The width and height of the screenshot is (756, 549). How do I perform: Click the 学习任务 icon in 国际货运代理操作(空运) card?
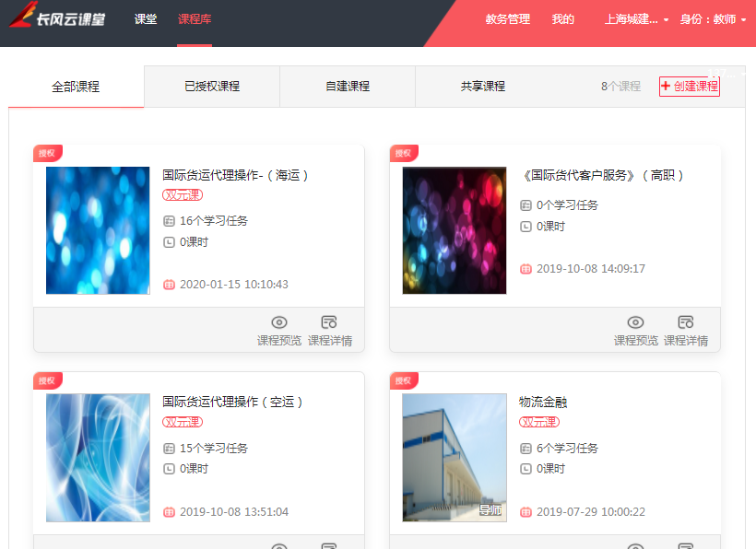click(169, 449)
